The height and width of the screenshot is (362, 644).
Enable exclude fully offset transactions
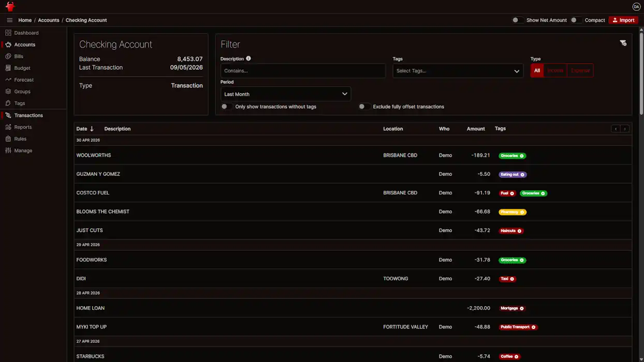point(364,107)
